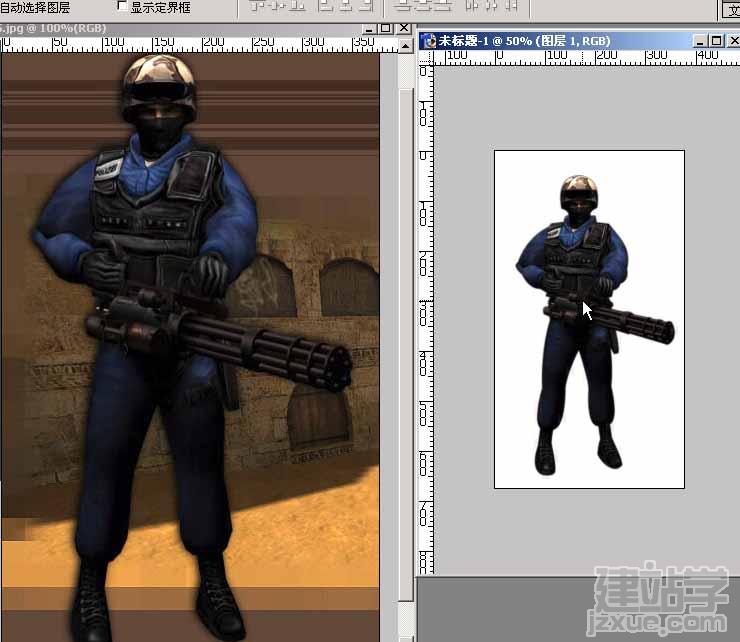Viewport: 740px width, 642px height.
Task: Click the scroll-up arrow of the jpg window
Action: [405, 46]
